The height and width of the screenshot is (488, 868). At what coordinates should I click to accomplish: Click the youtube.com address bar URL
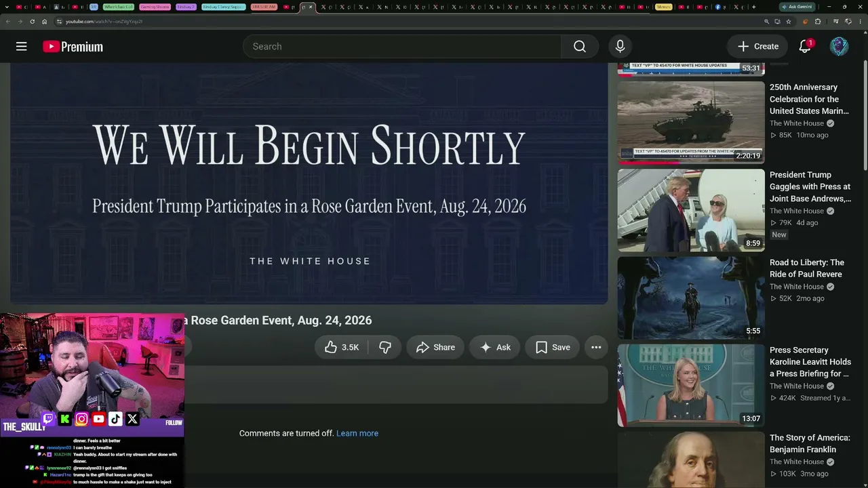[104, 22]
